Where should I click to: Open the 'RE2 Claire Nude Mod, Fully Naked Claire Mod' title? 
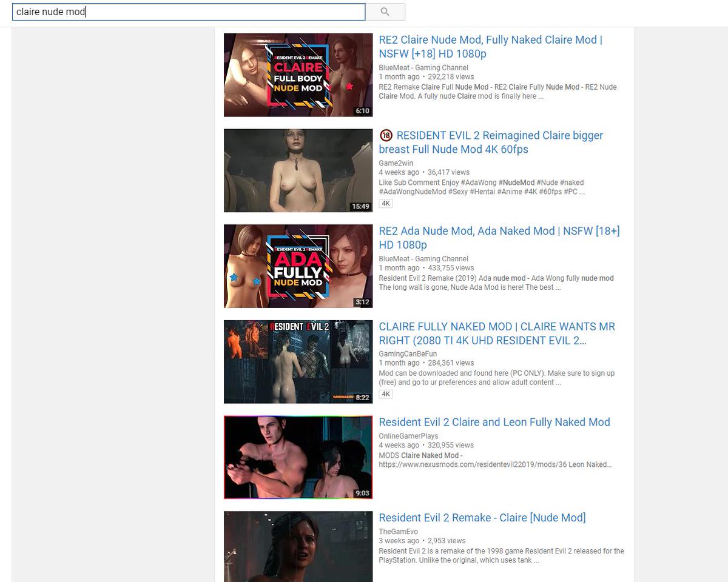click(x=491, y=47)
